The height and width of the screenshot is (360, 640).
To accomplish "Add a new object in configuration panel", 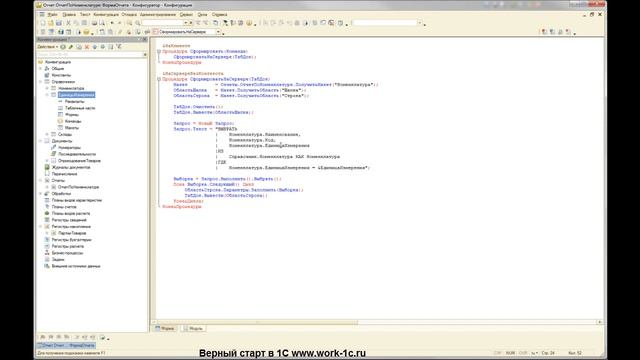I will (x=63, y=47).
